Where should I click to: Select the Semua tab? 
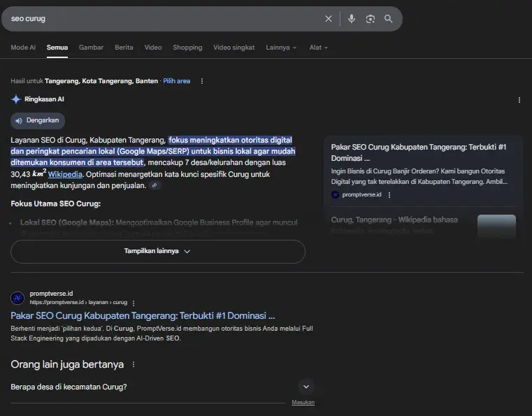point(57,48)
